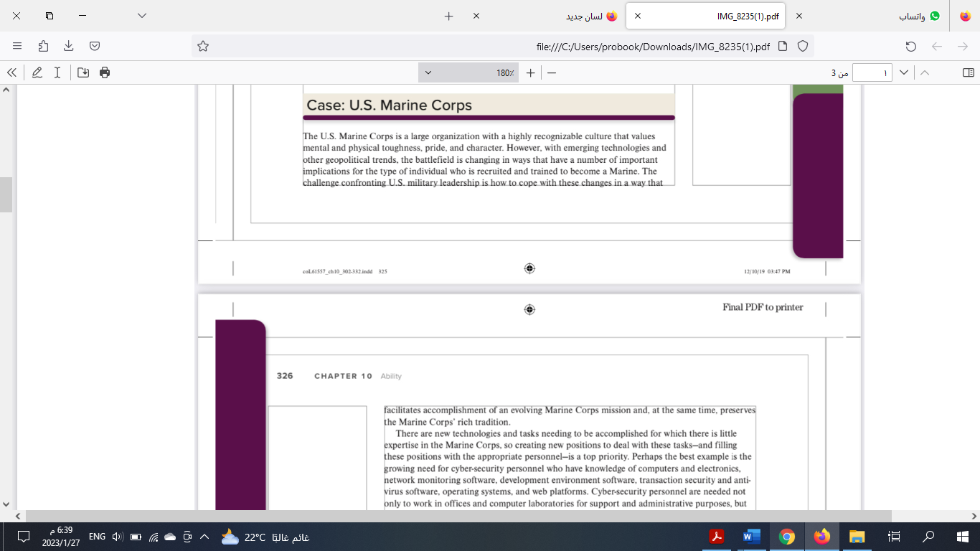The image size is (980, 551).
Task: Go to previous page with up chevron
Action: click(x=925, y=72)
